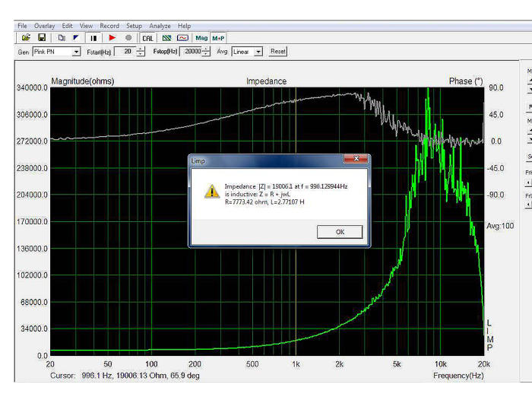The image size is (532, 400).
Task: Start recording with the red play arrow
Action: [112, 38]
